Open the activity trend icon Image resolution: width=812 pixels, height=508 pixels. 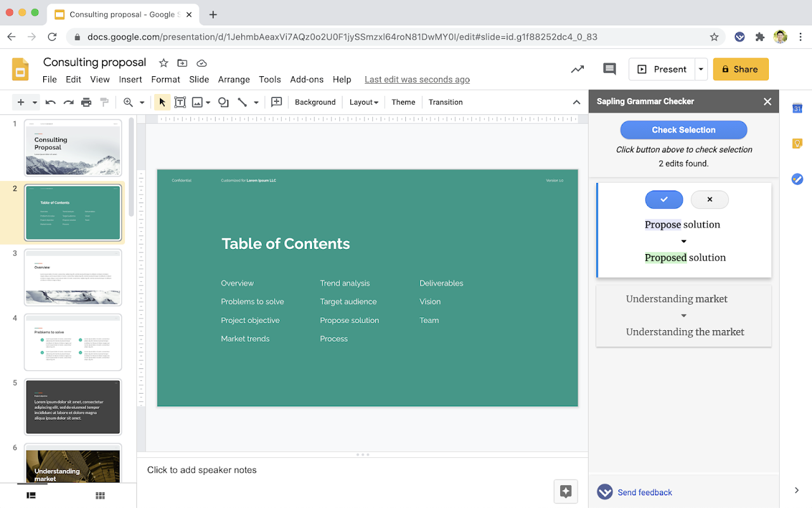click(x=577, y=69)
